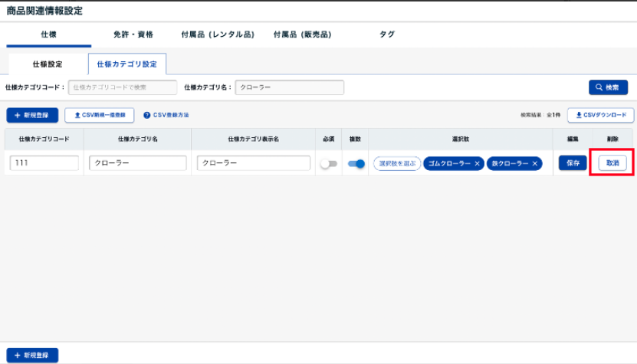Viewport: 637px width, 364px height.
Task: Click the top 新規登録 plus button
Action: [32, 115]
